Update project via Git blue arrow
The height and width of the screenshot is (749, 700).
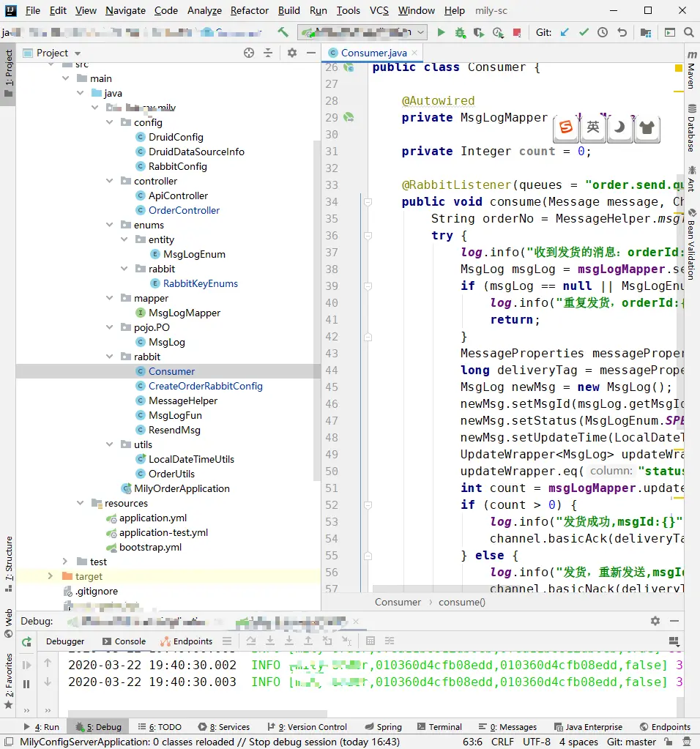coord(565,32)
